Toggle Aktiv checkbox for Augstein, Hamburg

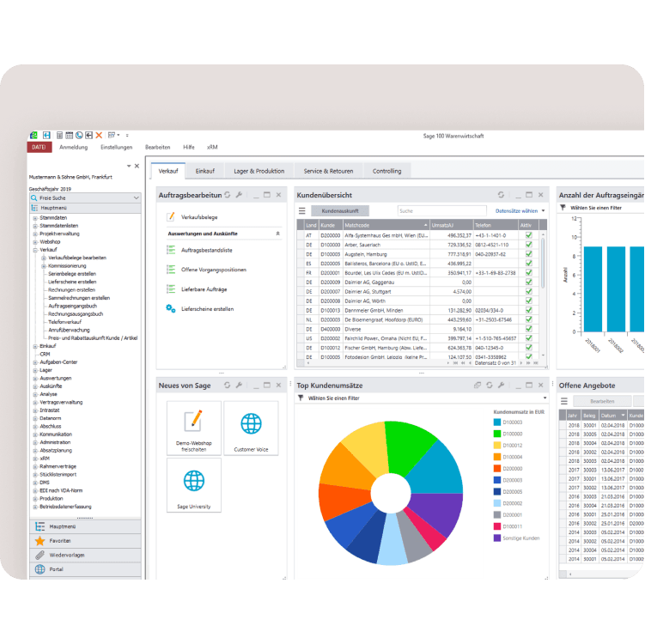[x=529, y=254]
